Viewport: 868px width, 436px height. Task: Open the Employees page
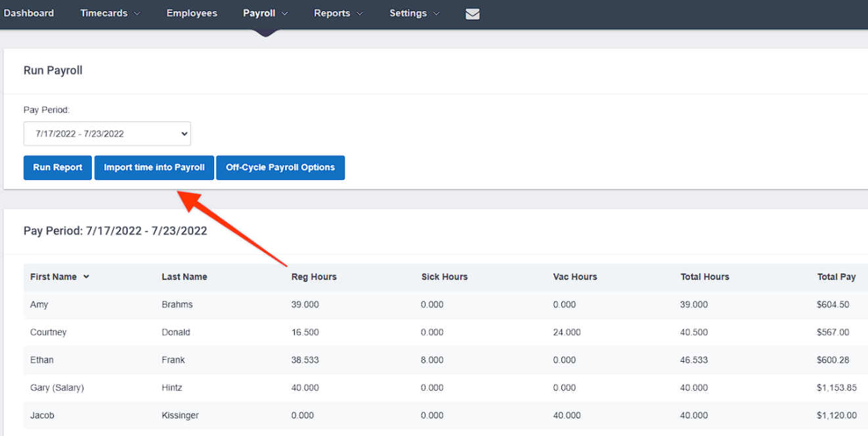coord(191,13)
